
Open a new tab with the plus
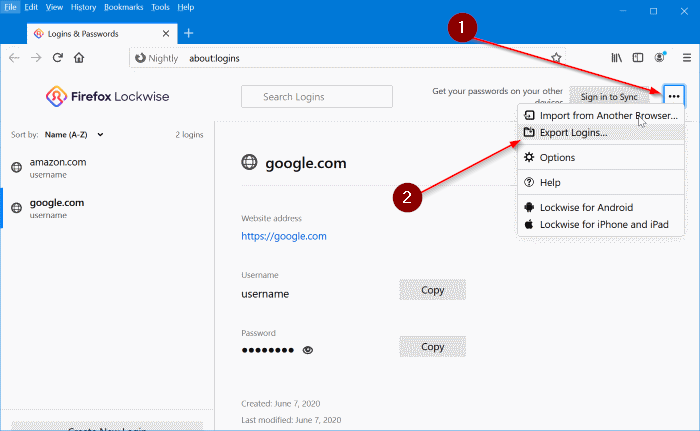coord(188,33)
